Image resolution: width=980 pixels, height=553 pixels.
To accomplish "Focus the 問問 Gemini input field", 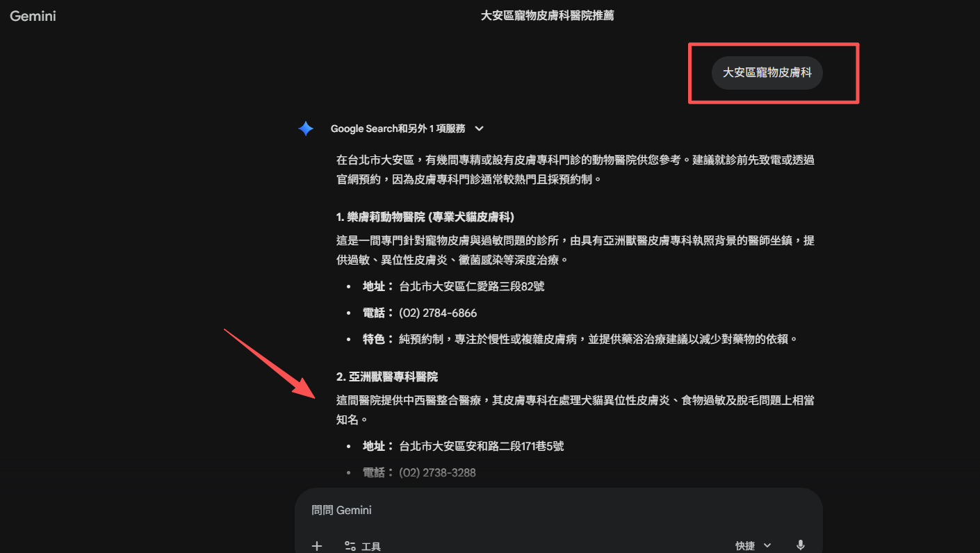I will pos(559,511).
